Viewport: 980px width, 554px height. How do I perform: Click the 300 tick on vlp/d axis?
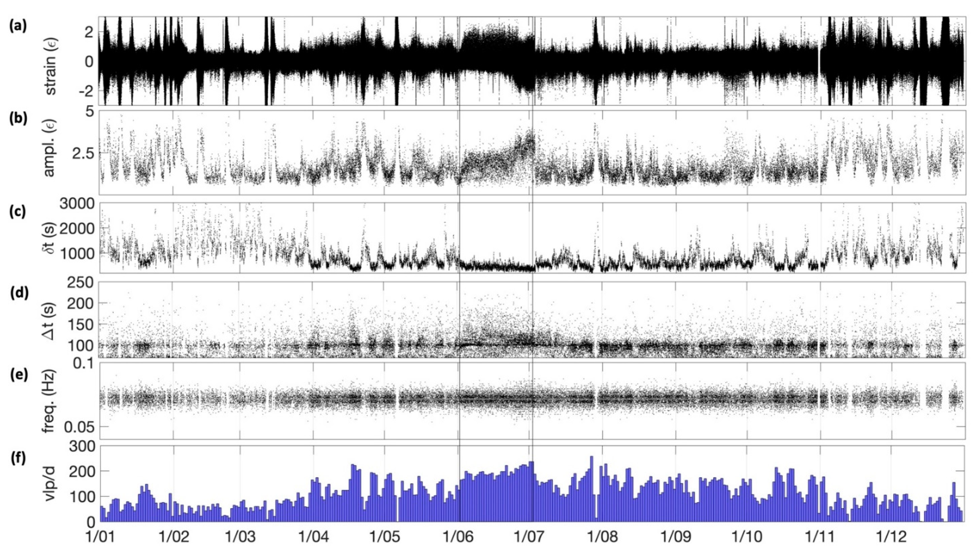coord(83,446)
